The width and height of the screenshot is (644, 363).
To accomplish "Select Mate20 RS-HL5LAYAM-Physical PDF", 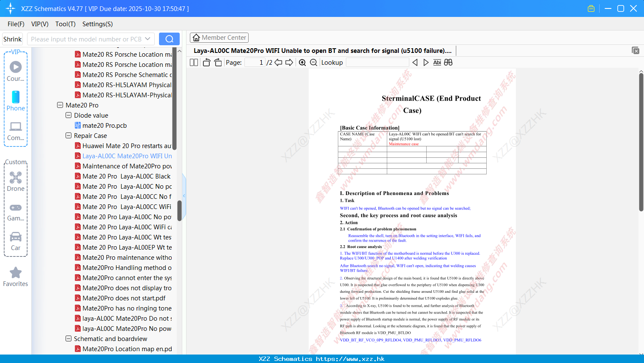I will point(123,95).
